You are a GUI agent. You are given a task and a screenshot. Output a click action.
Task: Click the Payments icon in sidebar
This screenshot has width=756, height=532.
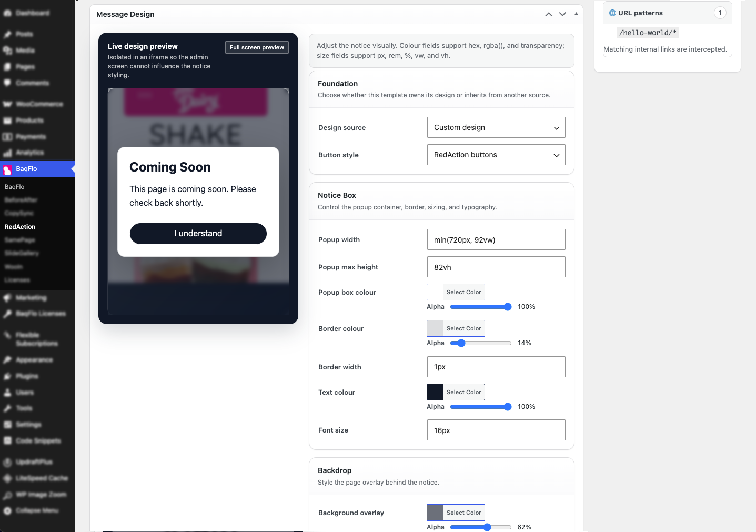tap(7, 137)
